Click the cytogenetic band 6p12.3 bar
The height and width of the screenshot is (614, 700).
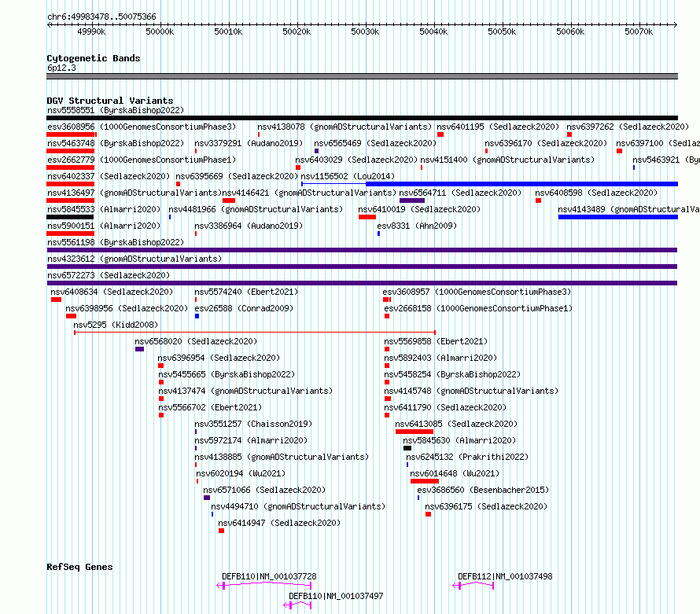362,76
